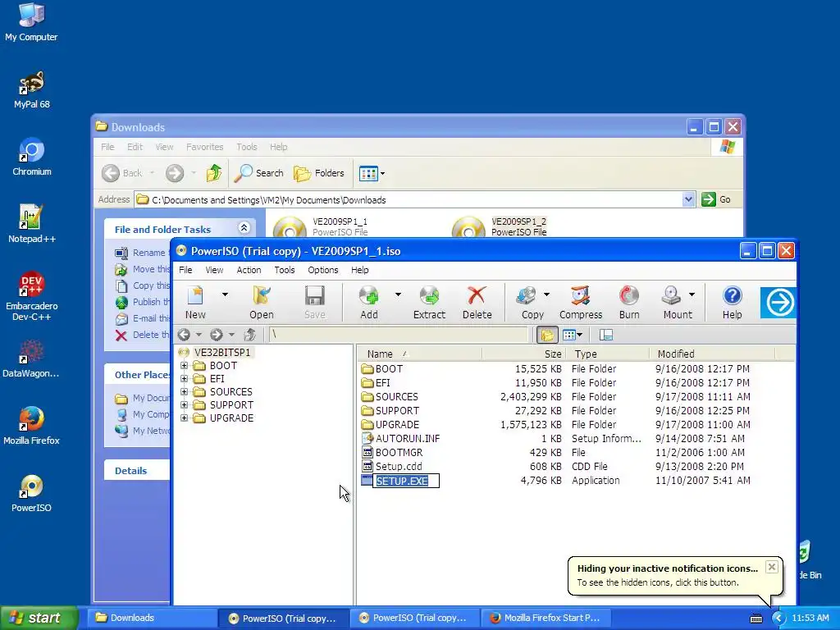This screenshot has height=630, width=840.
Task: Click Folders in the Downloads window toolbar
Action: [319, 173]
